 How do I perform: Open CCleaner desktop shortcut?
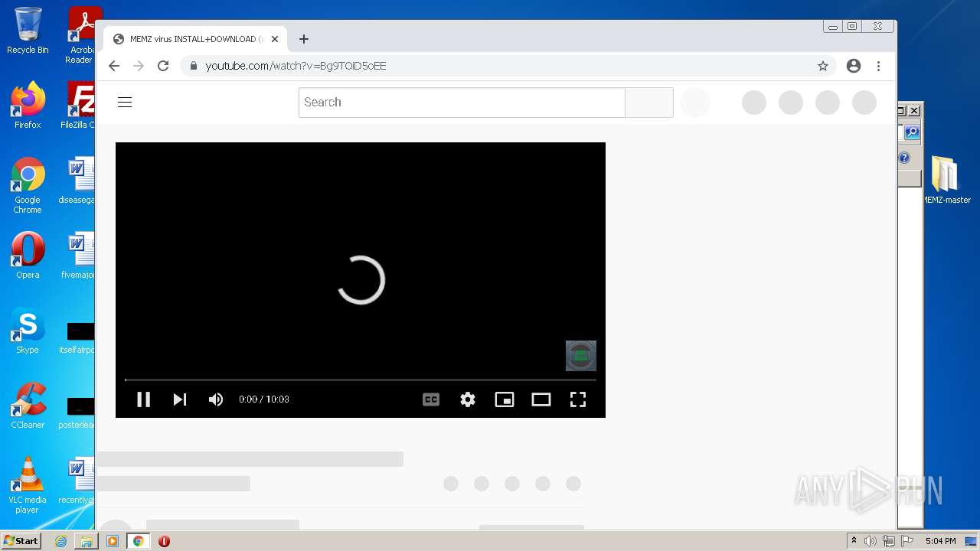click(28, 406)
